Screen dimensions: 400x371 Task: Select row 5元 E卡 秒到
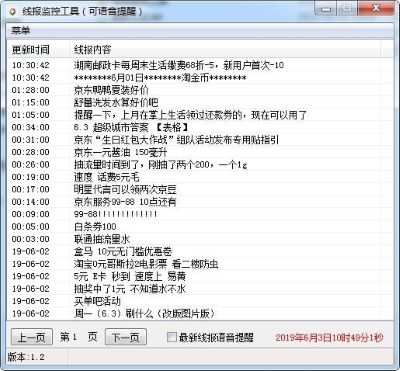point(200,276)
